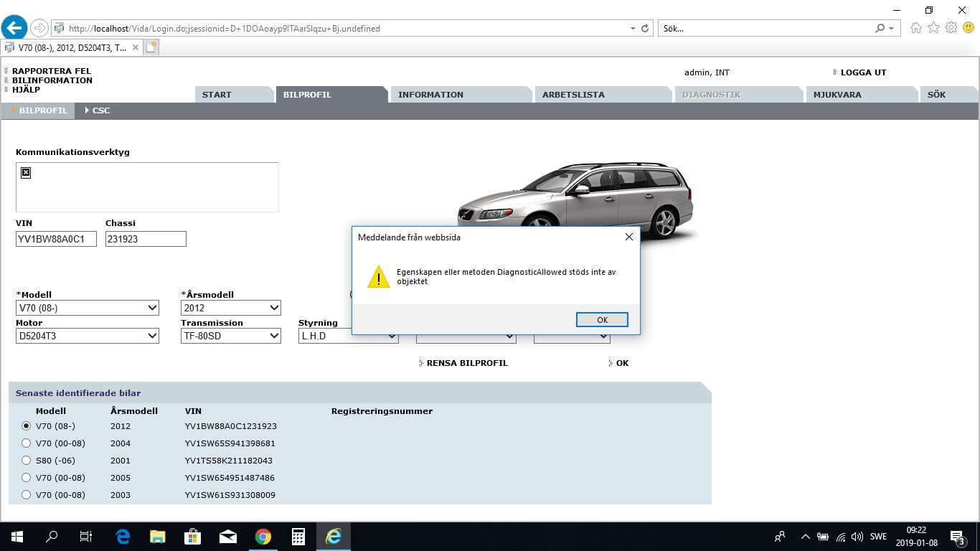Expand search provider dropdown arrow

pyautogui.click(x=892, y=29)
